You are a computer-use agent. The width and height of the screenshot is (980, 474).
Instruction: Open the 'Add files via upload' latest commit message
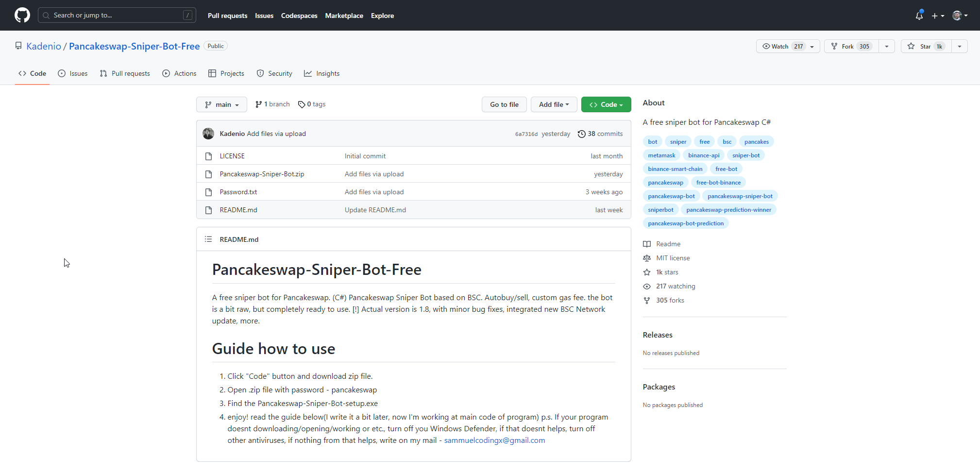276,134
